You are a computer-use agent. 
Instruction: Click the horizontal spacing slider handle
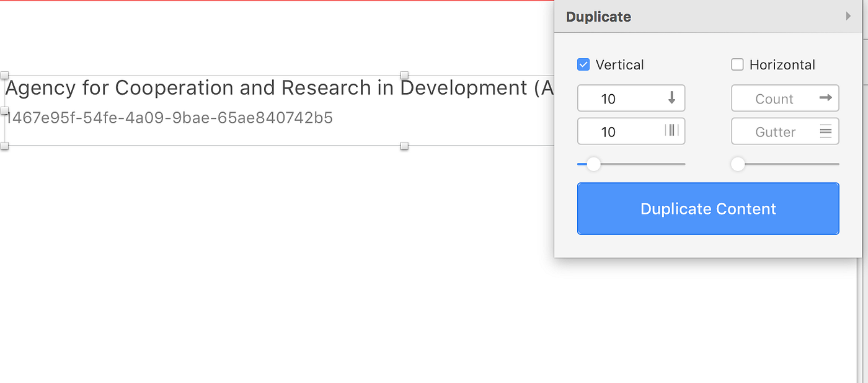[738, 164]
